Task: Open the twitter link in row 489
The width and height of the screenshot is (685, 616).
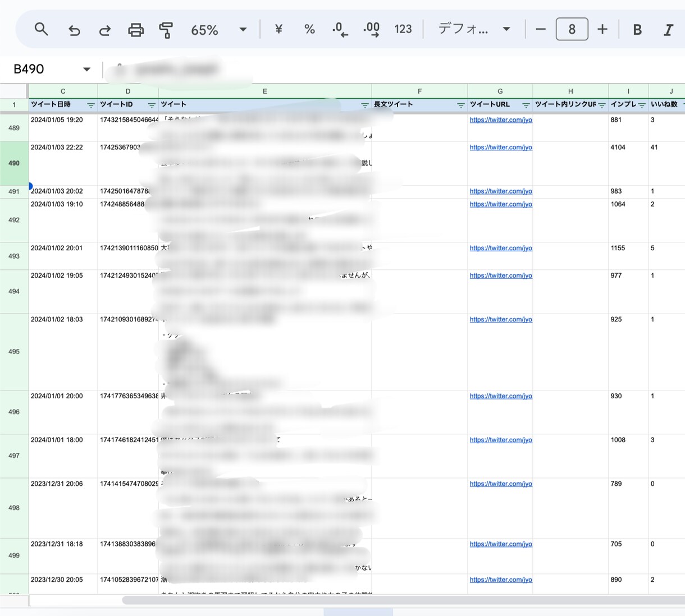Action: pos(501,120)
